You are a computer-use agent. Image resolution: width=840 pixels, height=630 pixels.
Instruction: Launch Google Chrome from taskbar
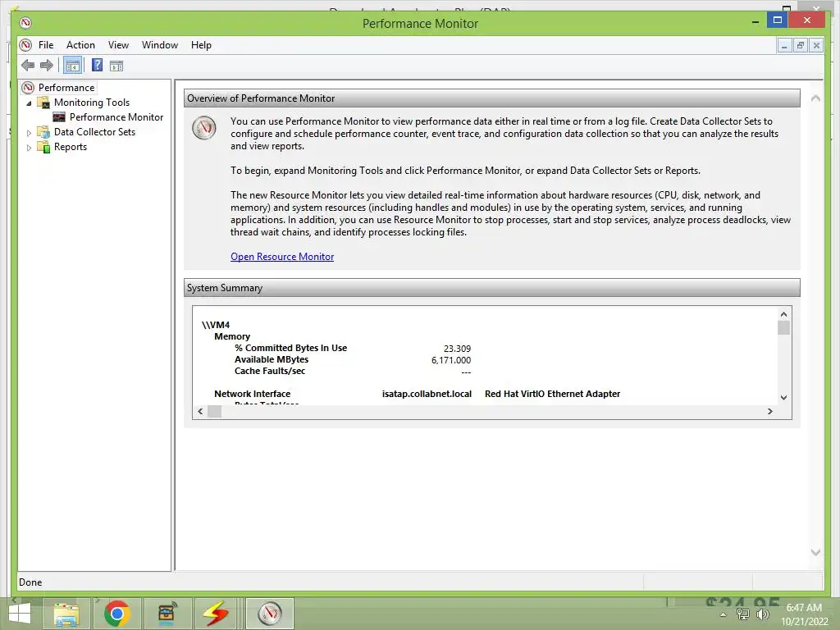pos(116,614)
